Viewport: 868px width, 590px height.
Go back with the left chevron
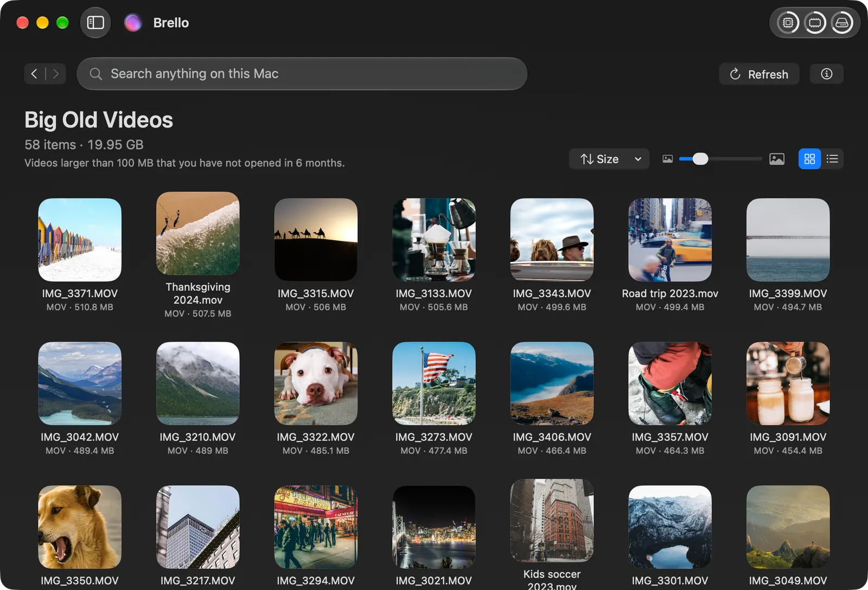click(34, 74)
